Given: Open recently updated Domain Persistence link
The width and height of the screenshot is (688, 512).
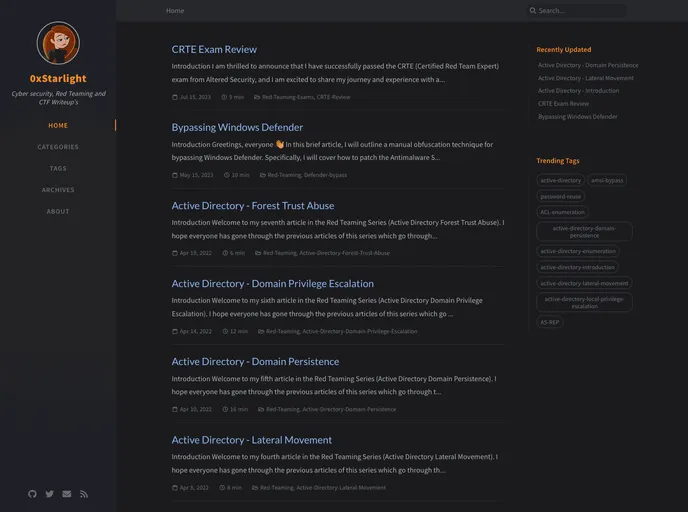Looking at the screenshot, I should pos(588,65).
